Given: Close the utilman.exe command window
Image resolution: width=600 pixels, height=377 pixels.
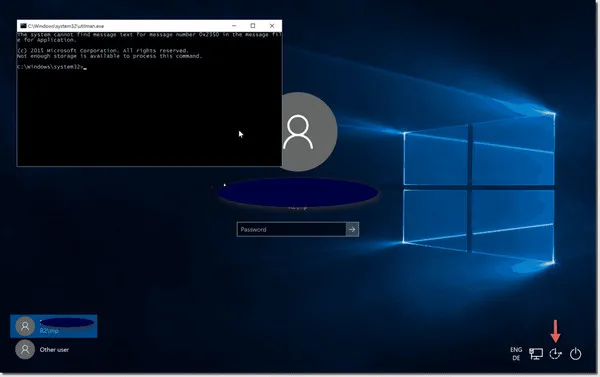Looking at the screenshot, I should pyautogui.click(x=272, y=26).
